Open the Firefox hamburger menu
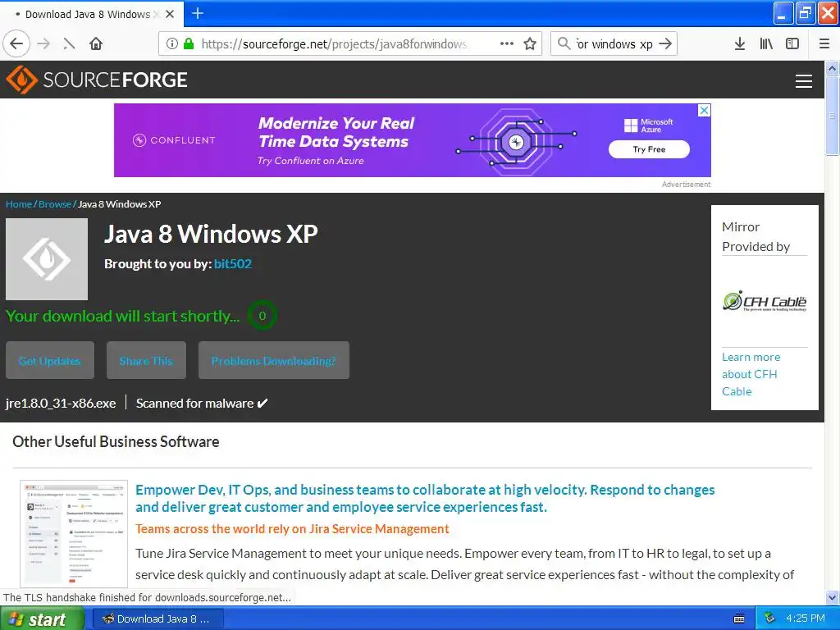840x630 pixels. [x=824, y=43]
